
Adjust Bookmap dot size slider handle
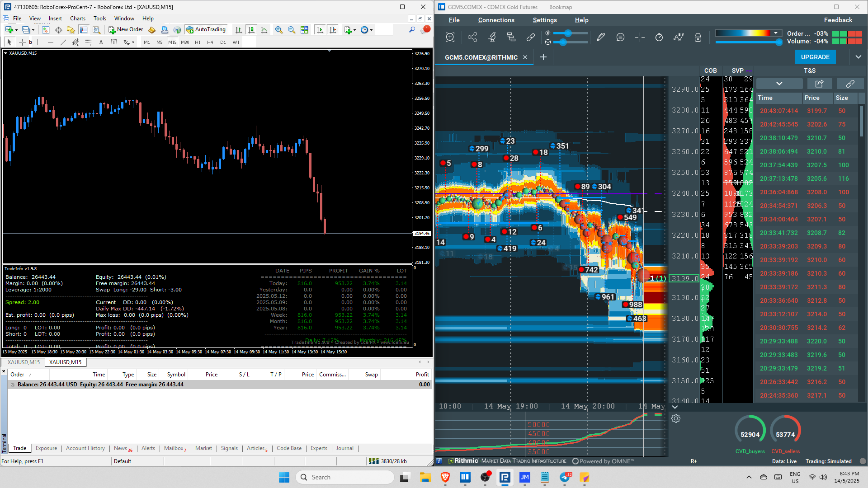[x=563, y=42]
